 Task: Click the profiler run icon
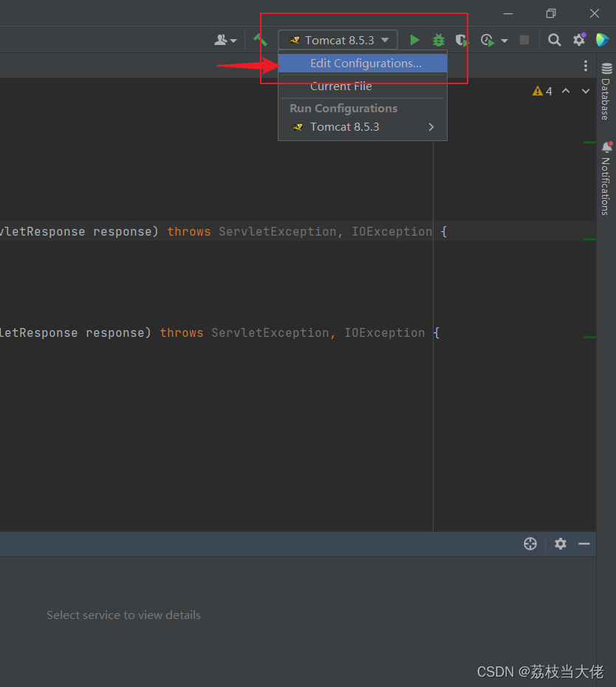(x=487, y=41)
